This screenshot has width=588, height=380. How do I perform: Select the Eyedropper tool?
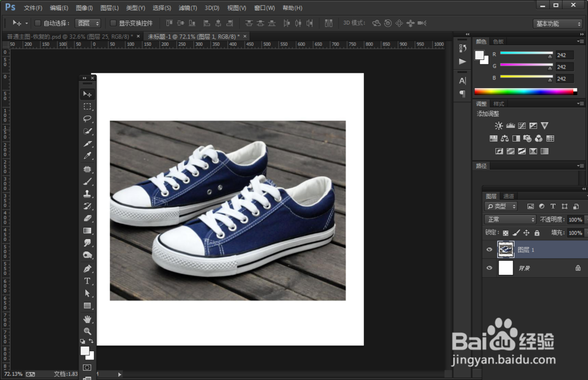click(x=87, y=156)
